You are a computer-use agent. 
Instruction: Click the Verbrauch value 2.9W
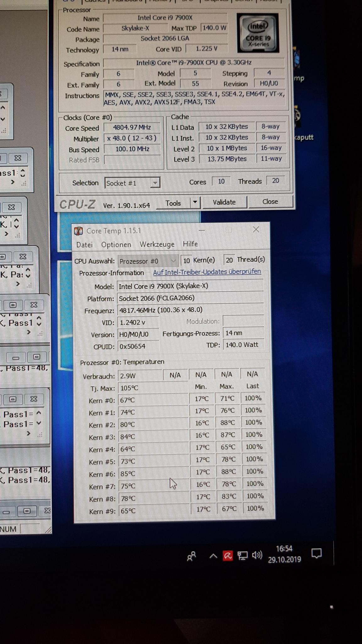point(140,376)
